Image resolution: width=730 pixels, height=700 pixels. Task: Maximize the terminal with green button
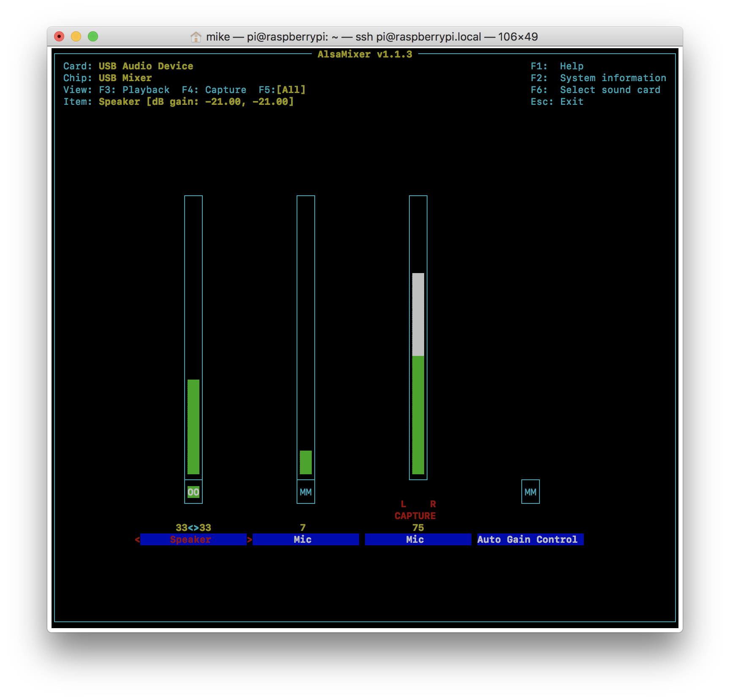click(x=93, y=36)
